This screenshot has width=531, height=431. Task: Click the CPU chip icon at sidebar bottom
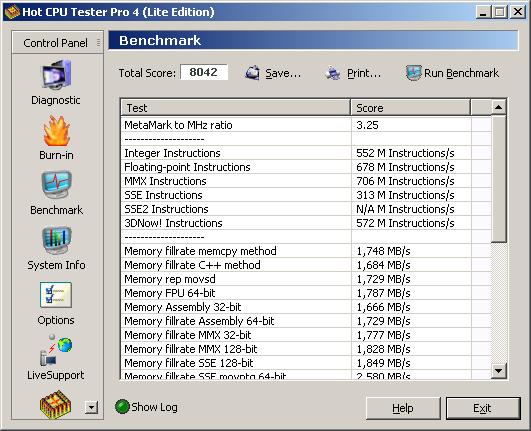(56, 405)
